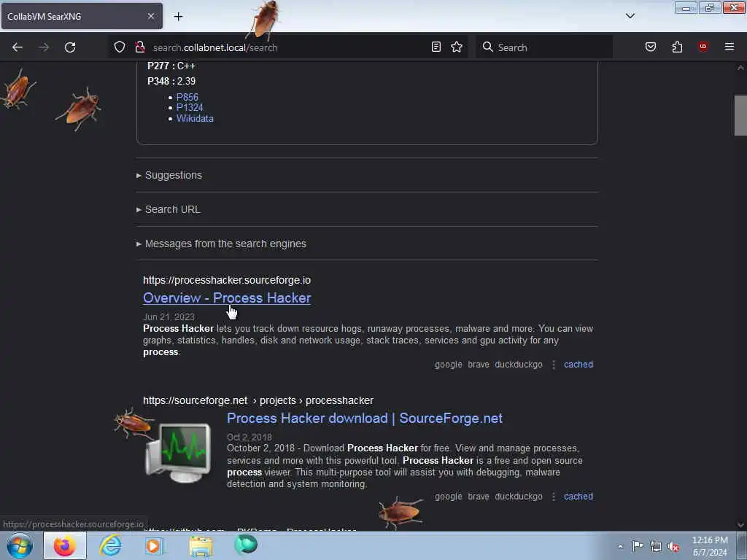Toggle reader view icon in address bar
This screenshot has height=560, width=747.
click(436, 47)
